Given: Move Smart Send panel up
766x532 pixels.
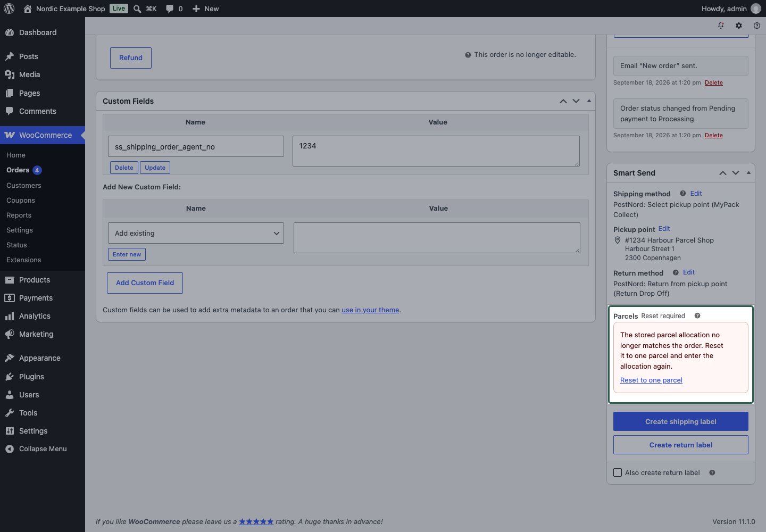Looking at the screenshot, I should [722, 173].
